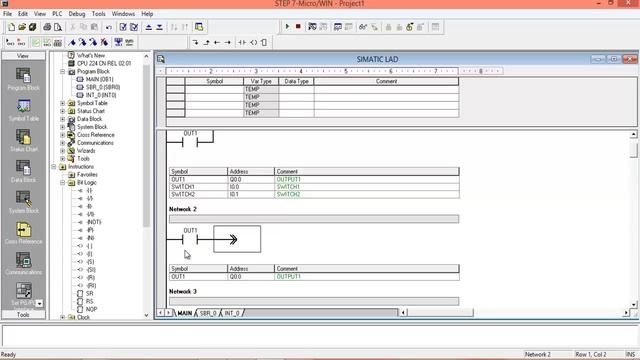This screenshot has width=640, height=360.
Task: Open Program Block in the View bar
Action: pyautogui.click(x=23, y=80)
